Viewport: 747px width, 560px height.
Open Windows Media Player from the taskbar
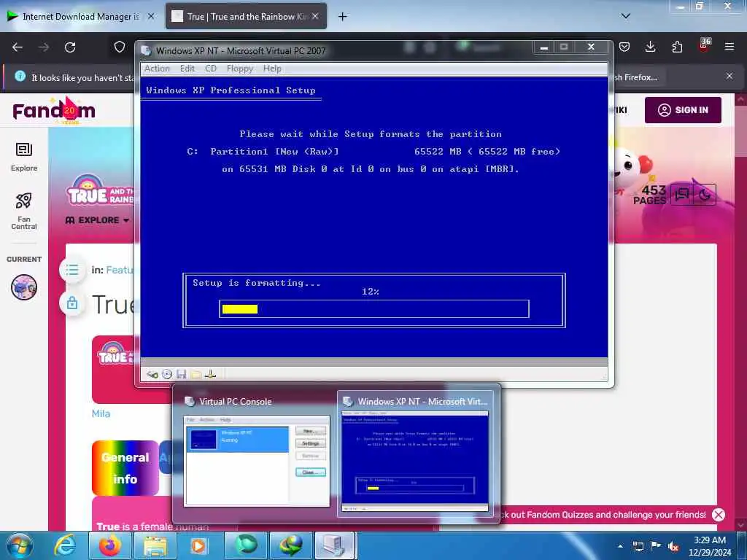pos(198,545)
